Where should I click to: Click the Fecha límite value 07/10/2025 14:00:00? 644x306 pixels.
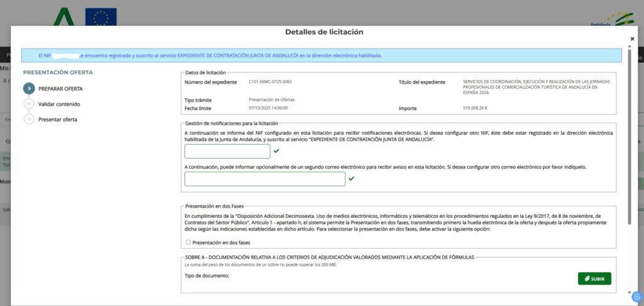268,108
